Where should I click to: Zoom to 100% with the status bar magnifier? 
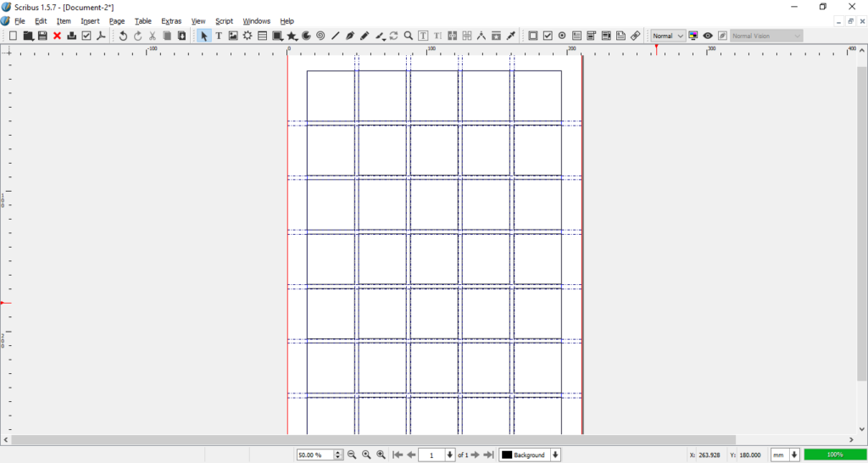pos(366,455)
